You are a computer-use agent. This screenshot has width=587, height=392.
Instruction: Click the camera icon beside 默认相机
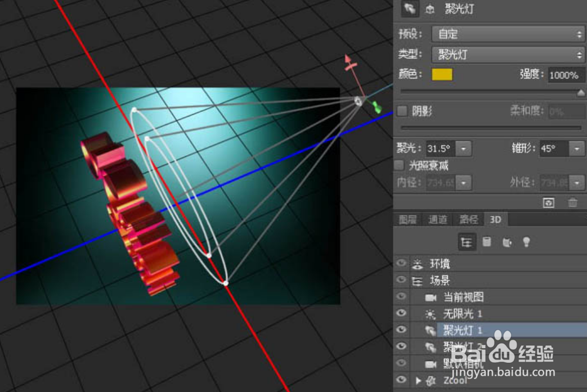pos(431,364)
